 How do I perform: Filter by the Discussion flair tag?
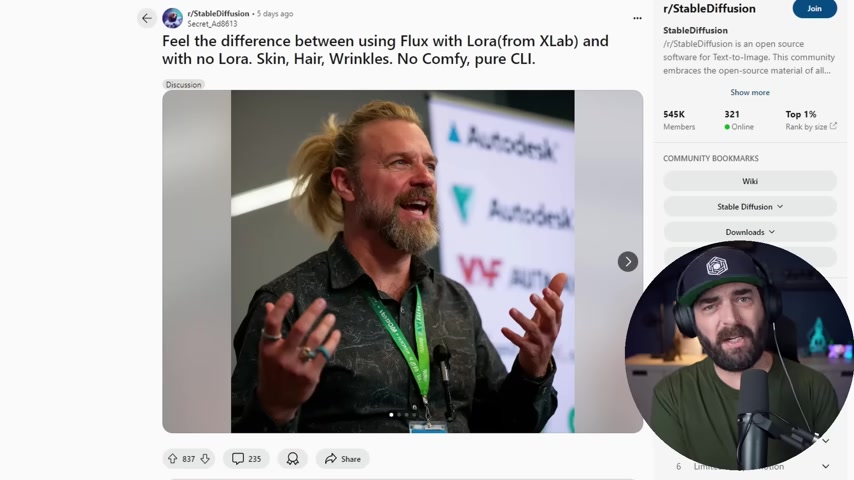click(184, 84)
